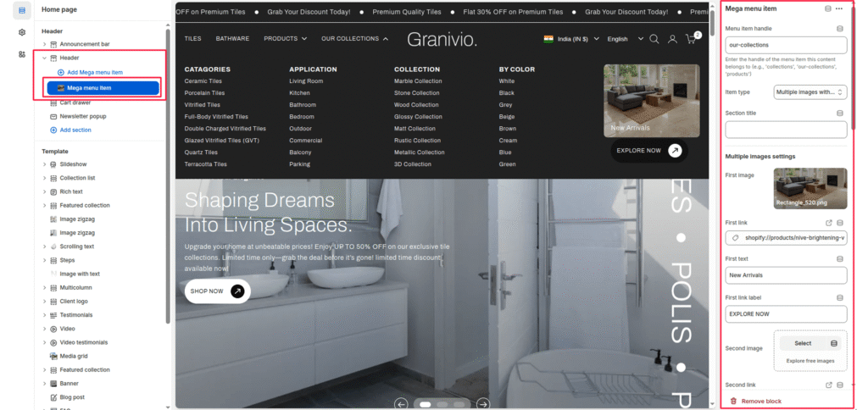Click the Sections icon in the left rail
The height and width of the screenshot is (410, 868).
pyautogui.click(x=21, y=10)
